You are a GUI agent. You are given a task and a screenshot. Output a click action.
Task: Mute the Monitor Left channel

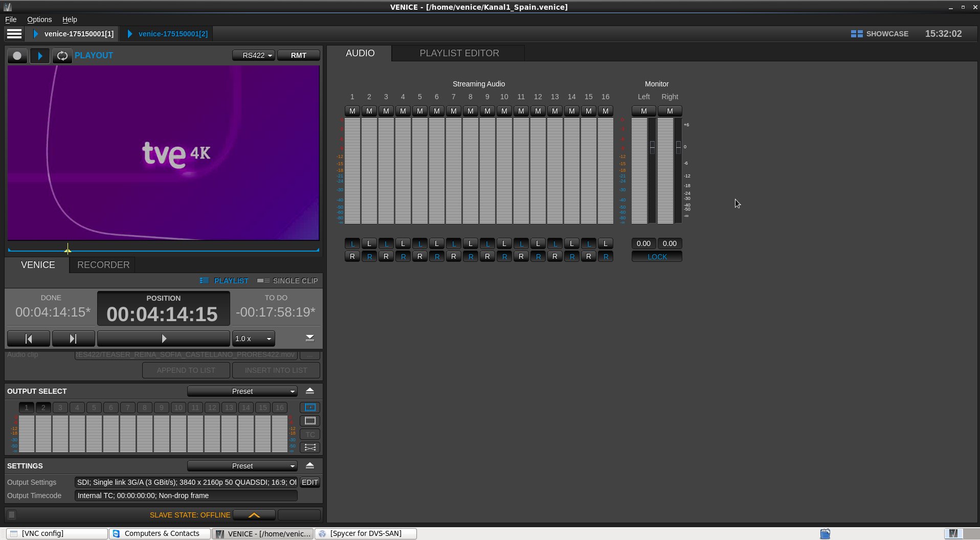click(x=644, y=111)
